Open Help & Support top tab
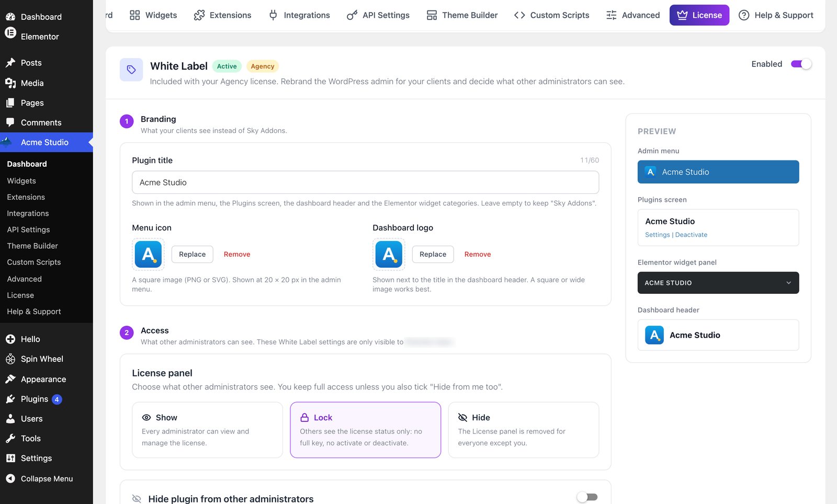 click(776, 15)
